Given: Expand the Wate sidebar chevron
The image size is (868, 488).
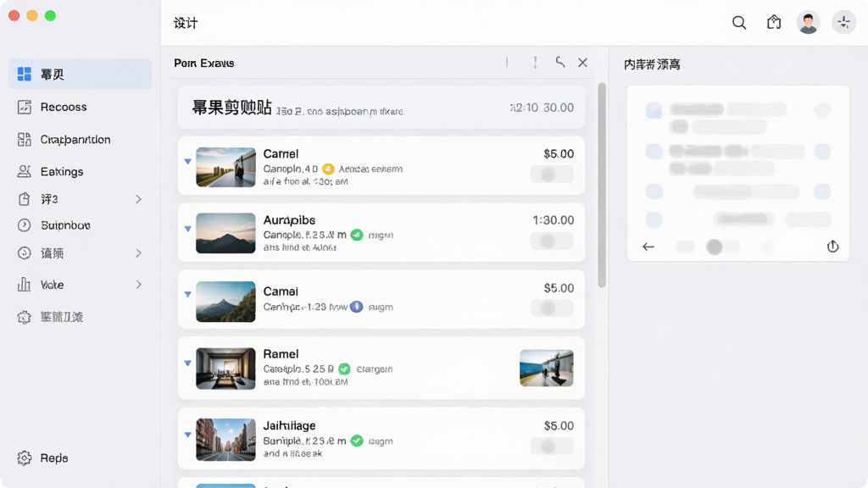Looking at the screenshot, I should (138, 285).
